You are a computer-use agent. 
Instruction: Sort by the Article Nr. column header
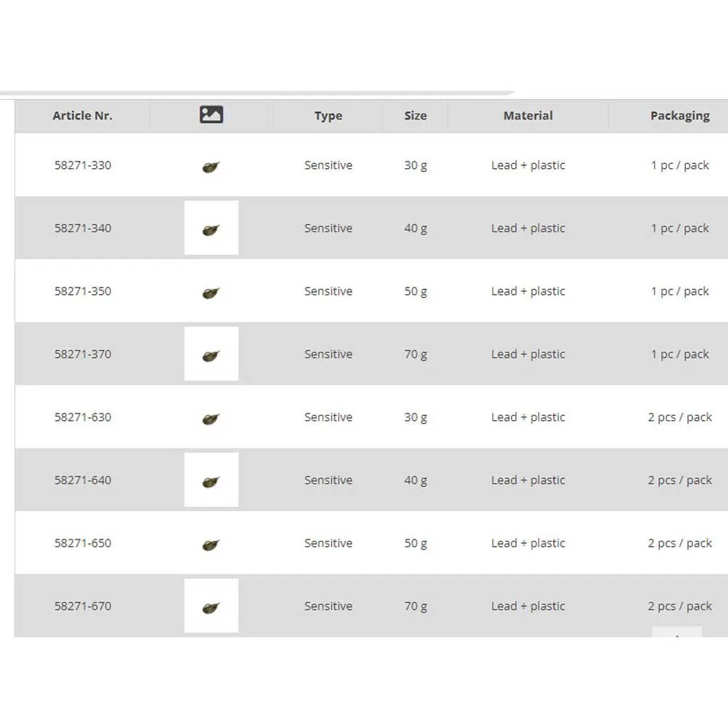coord(82,116)
